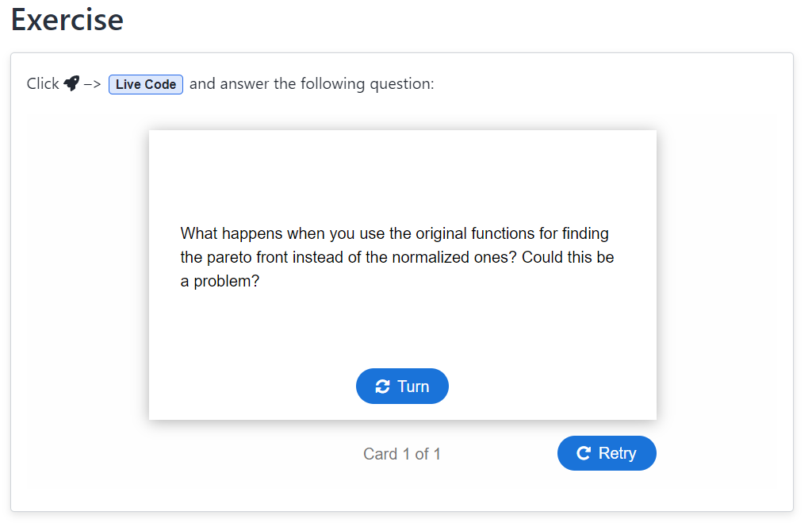812x527 pixels.
Task: Flip the flashcard with the Turn button
Action: click(402, 387)
